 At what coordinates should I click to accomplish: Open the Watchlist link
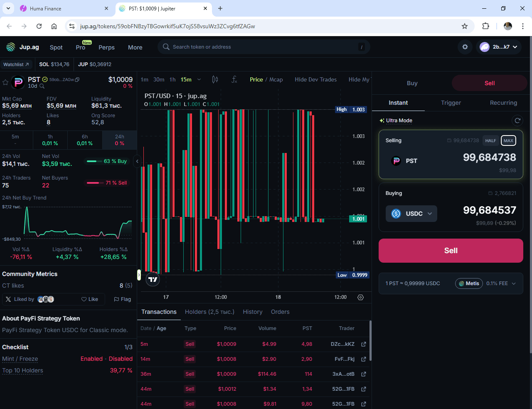pyautogui.click(x=16, y=64)
